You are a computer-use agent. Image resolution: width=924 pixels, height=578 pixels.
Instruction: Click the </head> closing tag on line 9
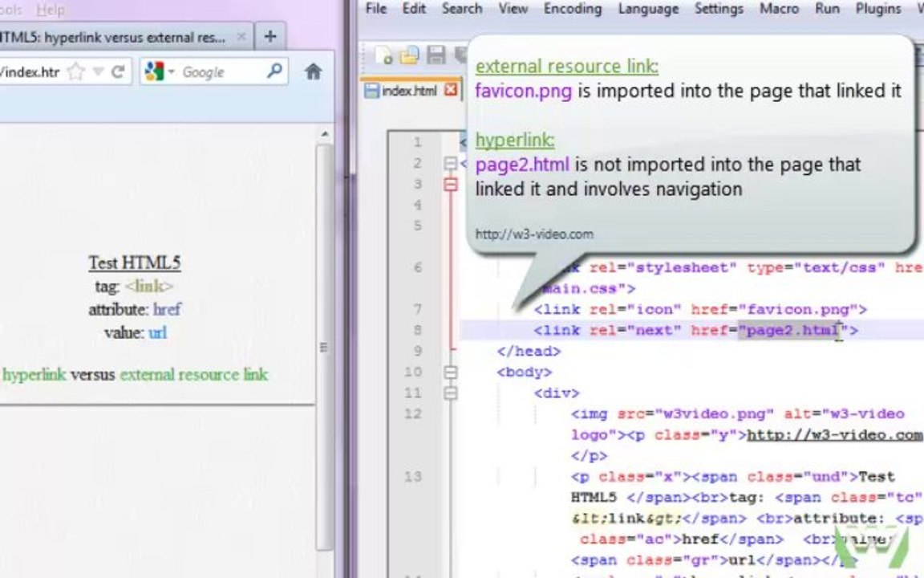529,351
